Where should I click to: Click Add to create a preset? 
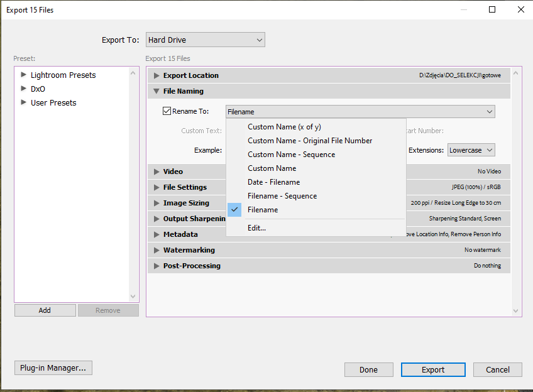tap(45, 310)
